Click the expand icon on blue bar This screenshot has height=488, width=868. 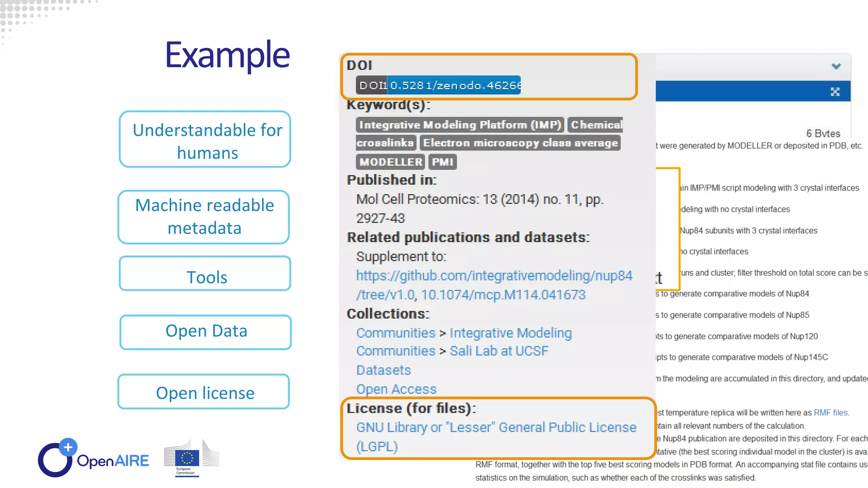(835, 92)
